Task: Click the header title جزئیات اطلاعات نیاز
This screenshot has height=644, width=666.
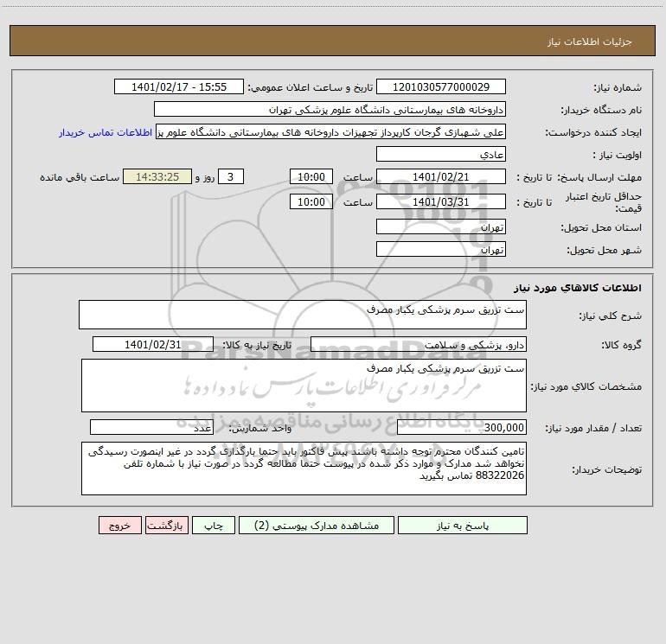Action: [590, 41]
